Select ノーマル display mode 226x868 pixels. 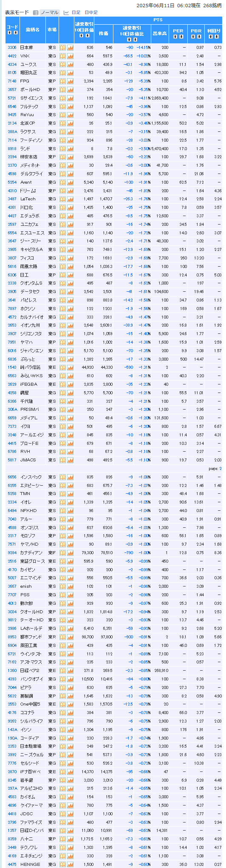click(49, 13)
